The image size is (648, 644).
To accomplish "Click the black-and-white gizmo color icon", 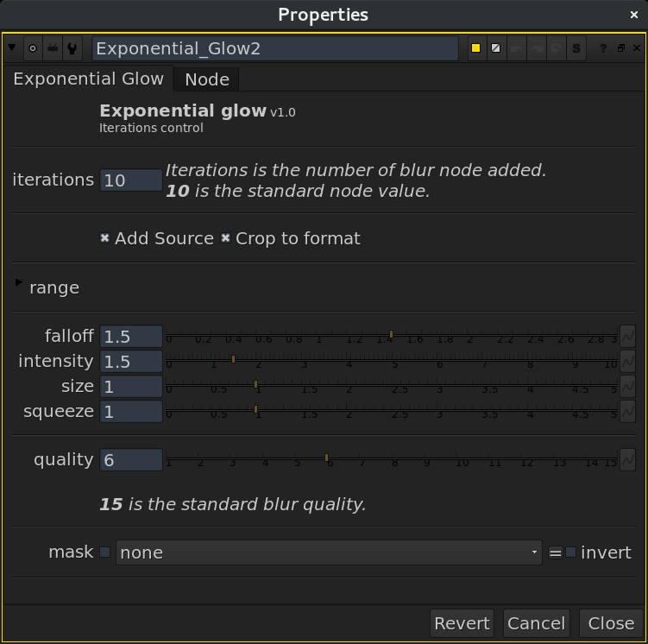I will (x=495, y=48).
